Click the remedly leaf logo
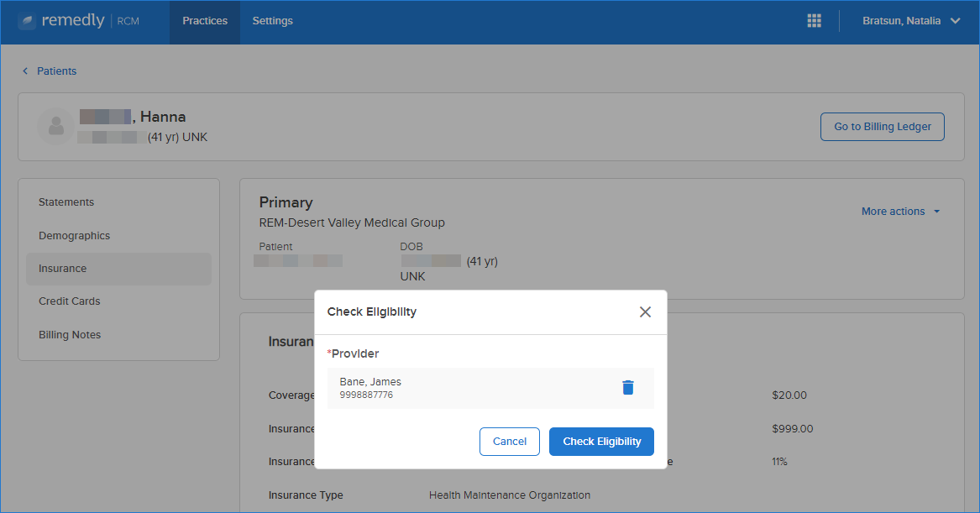The width and height of the screenshot is (980, 513). coord(27,21)
